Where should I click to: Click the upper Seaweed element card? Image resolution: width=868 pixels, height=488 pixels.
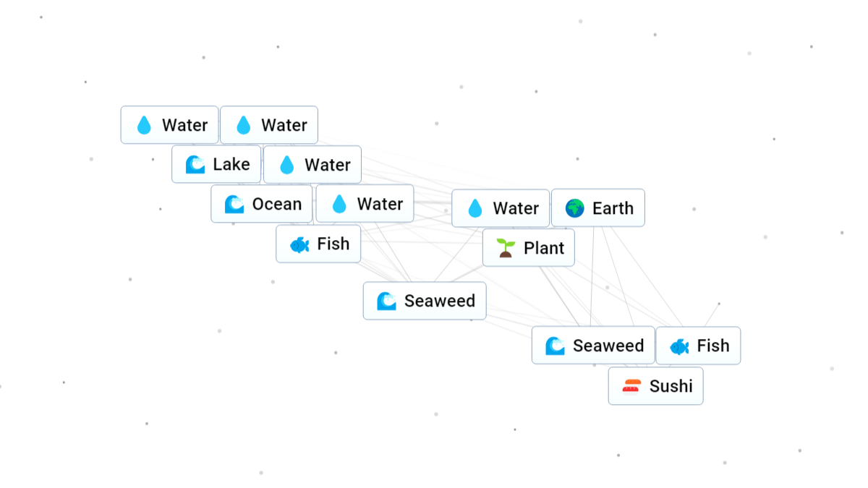pyautogui.click(x=424, y=301)
